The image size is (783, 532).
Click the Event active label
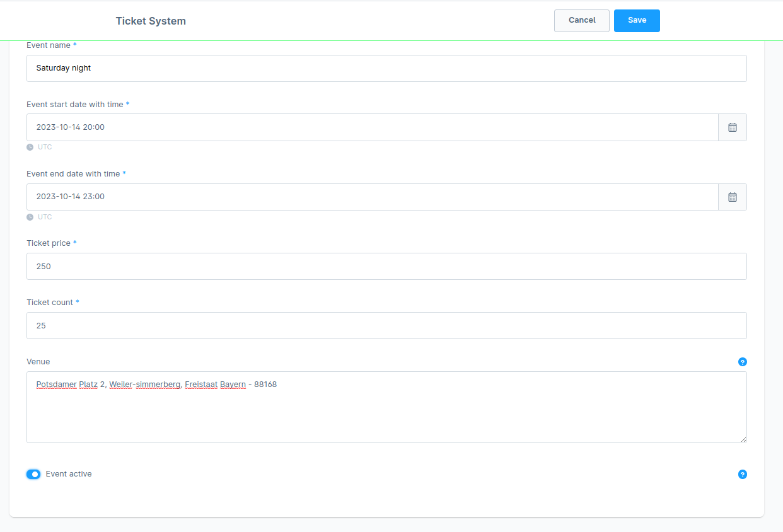69,474
